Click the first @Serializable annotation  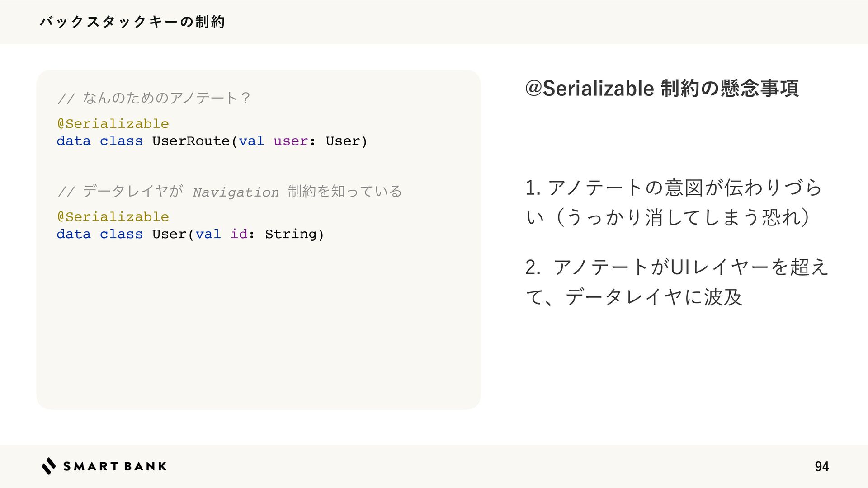[113, 123]
